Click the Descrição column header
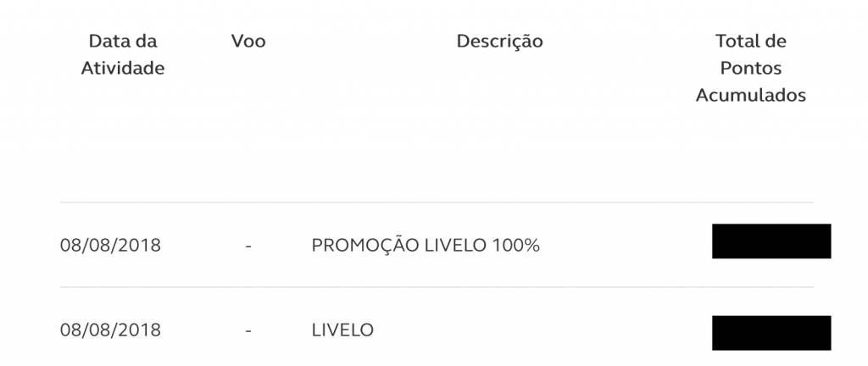 point(499,42)
